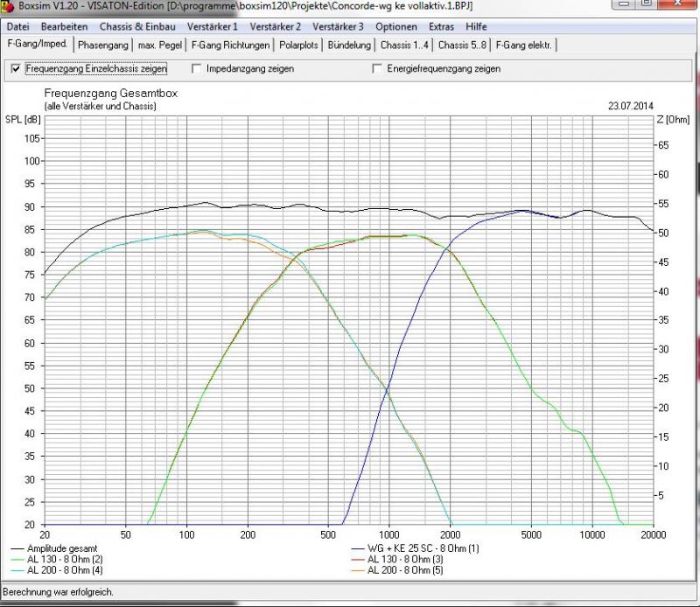The width and height of the screenshot is (700, 607).
Task: Select the F-Gang Richtungen tab
Action: tap(232, 45)
